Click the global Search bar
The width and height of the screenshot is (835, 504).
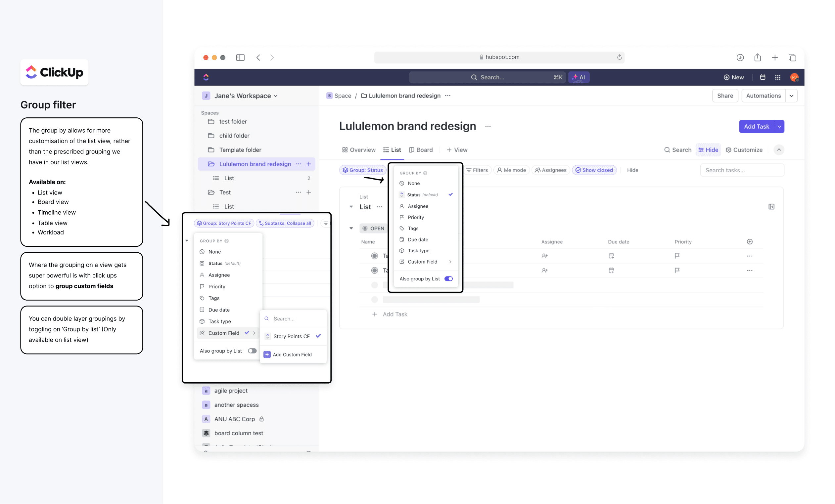pyautogui.click(x=487, y=77)
